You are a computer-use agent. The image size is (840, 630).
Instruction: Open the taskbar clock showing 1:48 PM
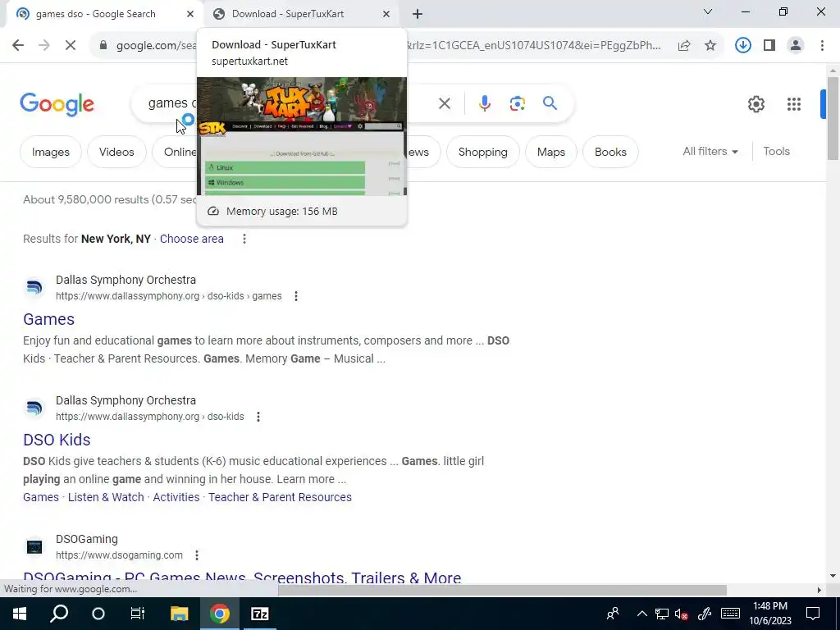click(x=769, y=614)
